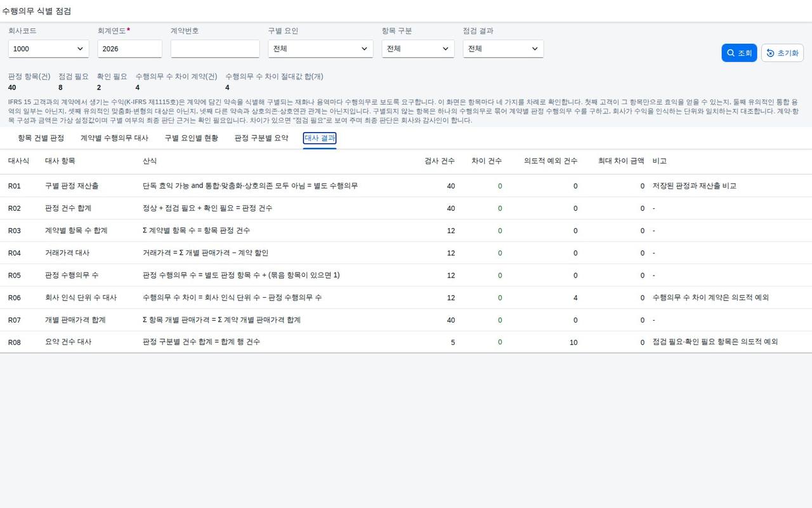Click the 요약 건수 대사 cell
The height and width of the screenshot is (508, 812).
click(69, 342)
